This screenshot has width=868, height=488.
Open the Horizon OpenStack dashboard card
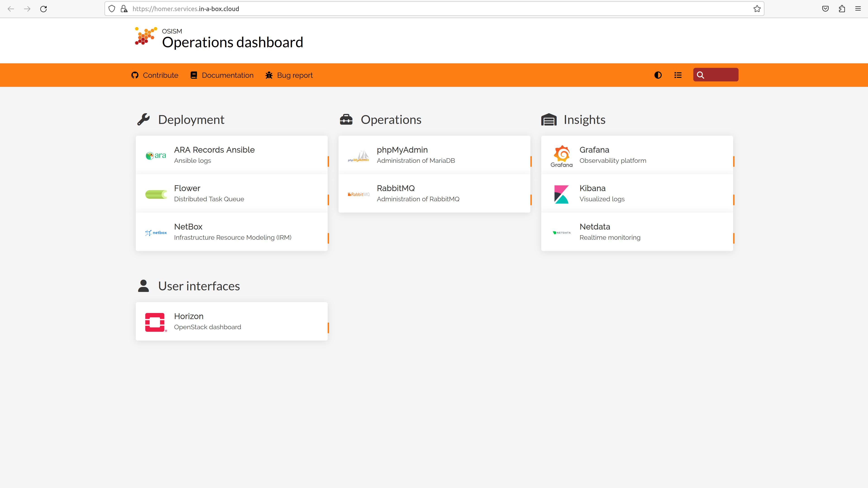coord(231,321)
